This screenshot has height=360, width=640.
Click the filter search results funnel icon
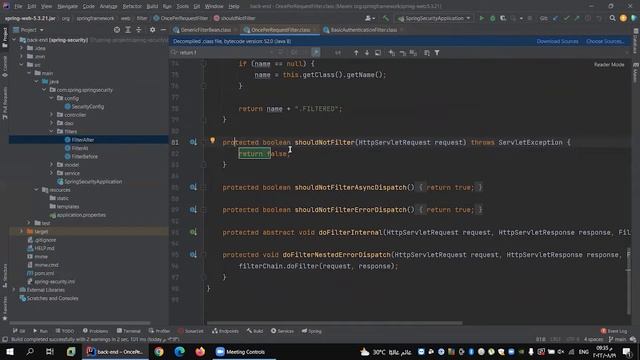437,53
